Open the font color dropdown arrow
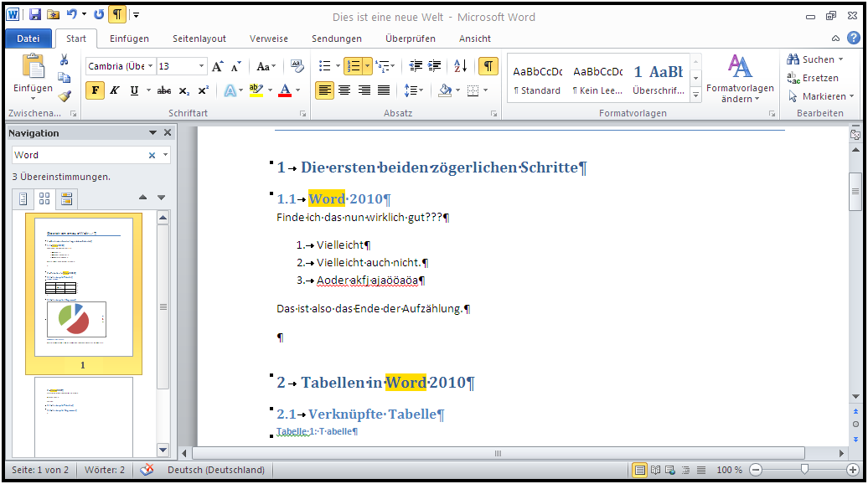 297,90
